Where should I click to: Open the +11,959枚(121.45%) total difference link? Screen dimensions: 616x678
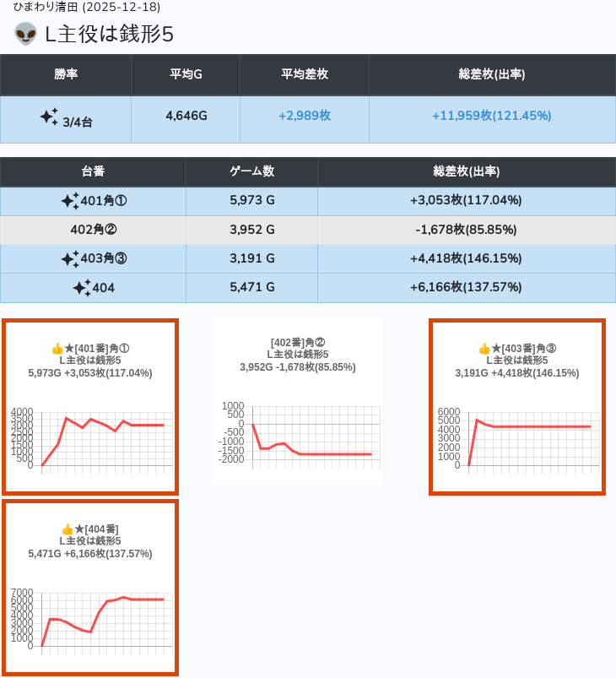(x=491, y=116)
